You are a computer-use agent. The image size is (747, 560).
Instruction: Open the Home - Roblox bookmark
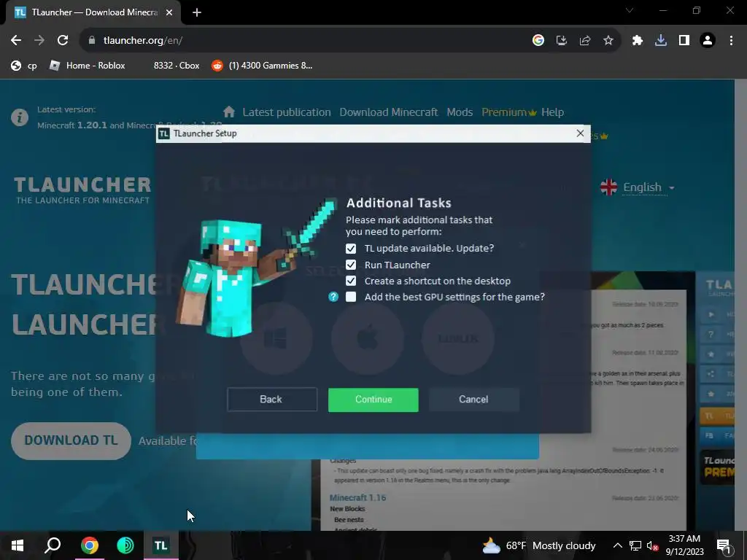click(x=88, y=66)
